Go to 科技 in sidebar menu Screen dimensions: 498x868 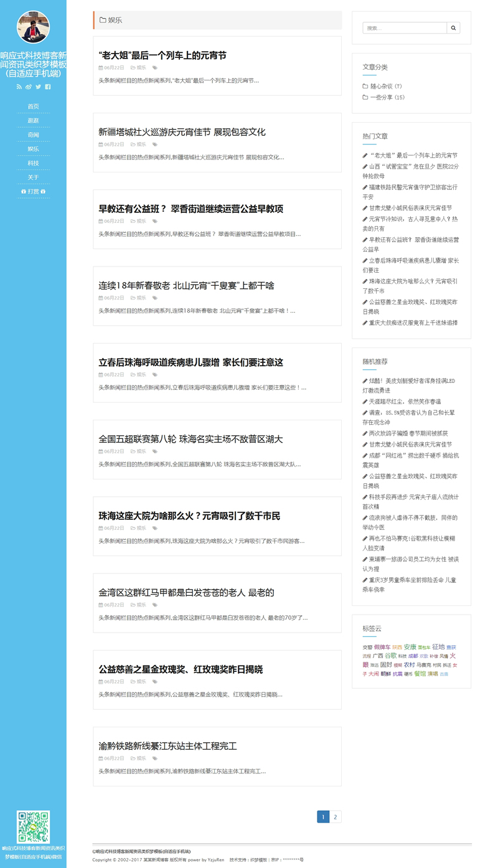[x=33, y=163]
